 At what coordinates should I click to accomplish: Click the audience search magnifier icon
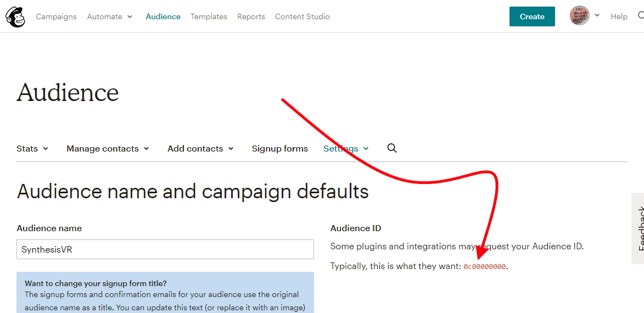coord(392,148)
